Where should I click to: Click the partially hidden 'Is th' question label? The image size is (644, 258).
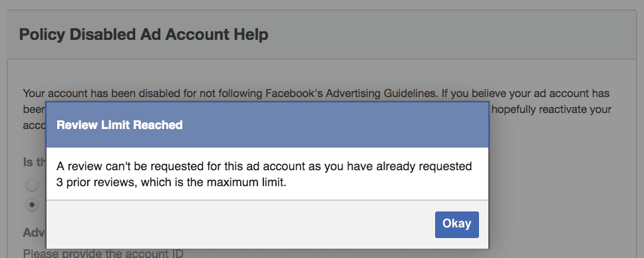pos(35,162)
